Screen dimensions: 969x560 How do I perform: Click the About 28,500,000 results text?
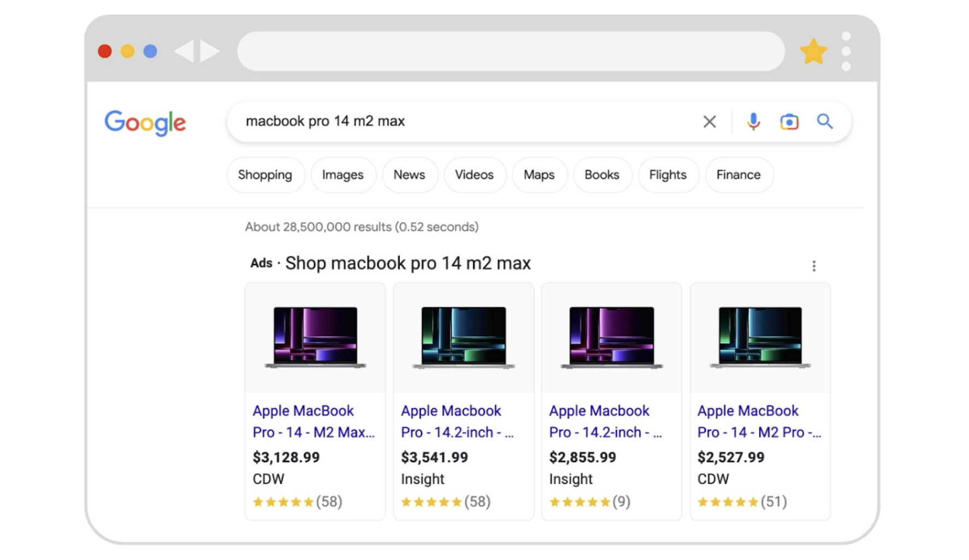[362, 227]
